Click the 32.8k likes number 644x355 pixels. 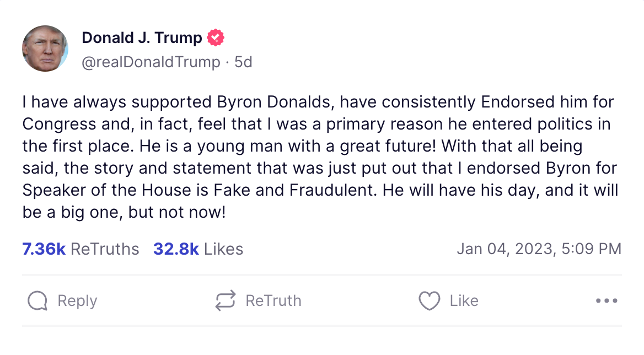pos(176,249)
